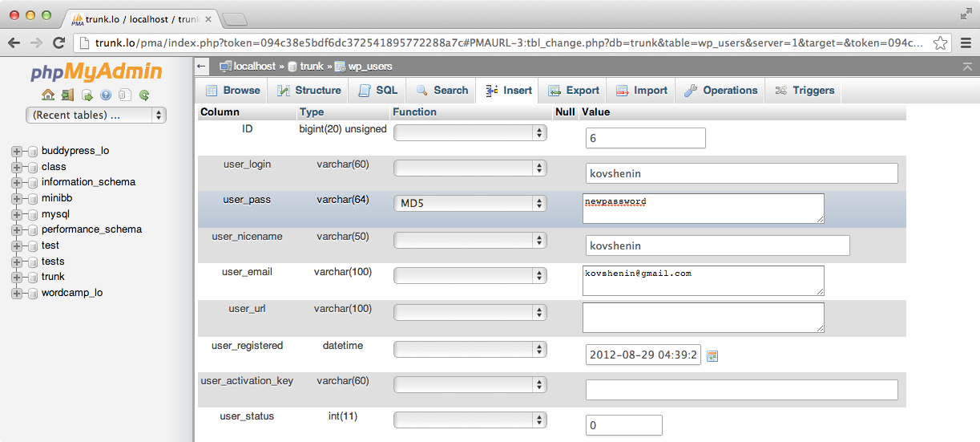Viewport: 980px width, 442px height.
Task: Open Function dropdown for user_login row
Action: [470, 168]
